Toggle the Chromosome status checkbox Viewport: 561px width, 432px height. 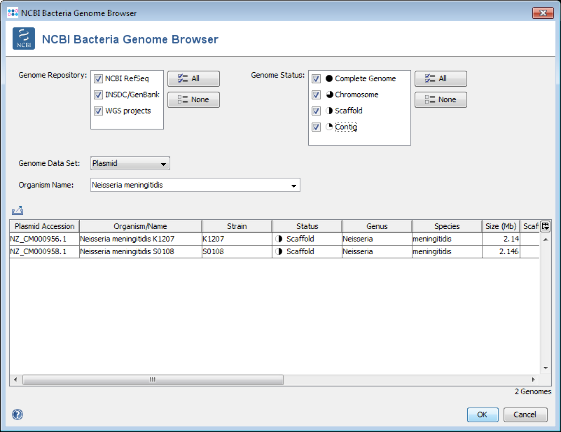316,95
